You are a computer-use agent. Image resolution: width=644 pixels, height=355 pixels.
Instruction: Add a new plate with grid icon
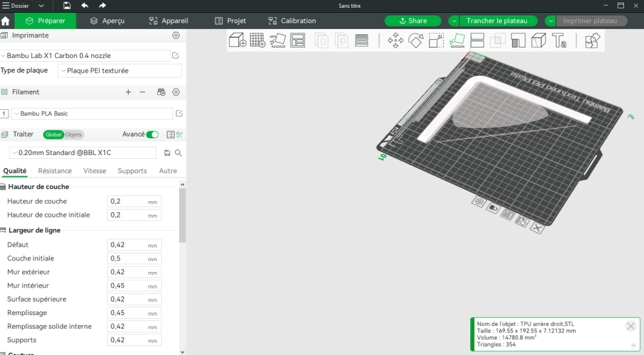point(258,41)
